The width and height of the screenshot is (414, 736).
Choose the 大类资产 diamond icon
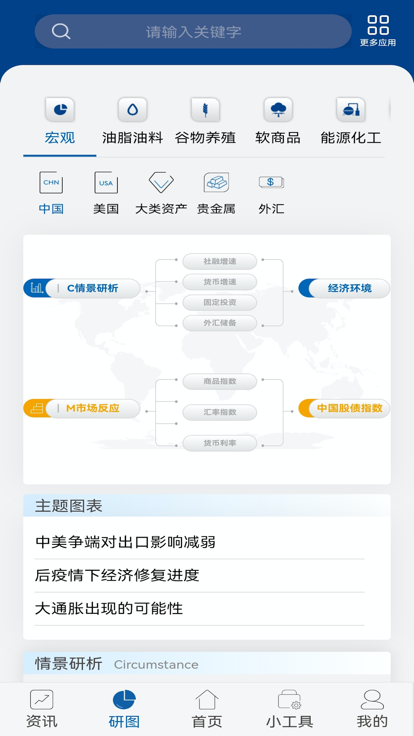click(x=161, y=183)
